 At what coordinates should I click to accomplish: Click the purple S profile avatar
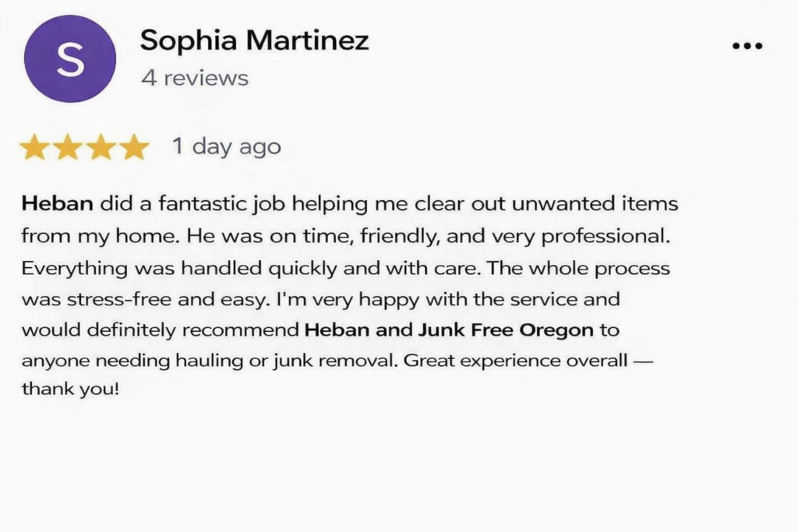click(x=70, y=58)
